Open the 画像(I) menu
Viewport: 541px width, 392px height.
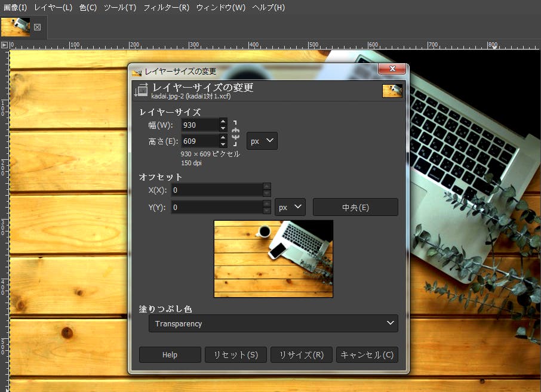coord(15,8)
